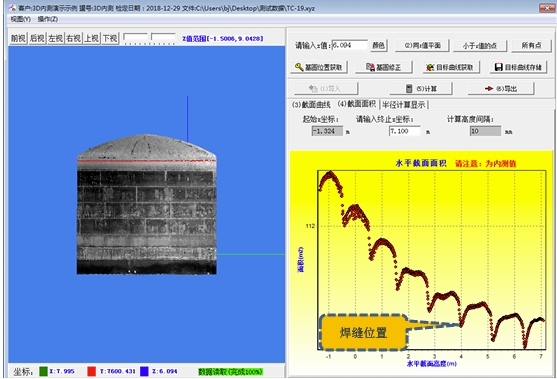Click the 所有点 button

[531, 45]
